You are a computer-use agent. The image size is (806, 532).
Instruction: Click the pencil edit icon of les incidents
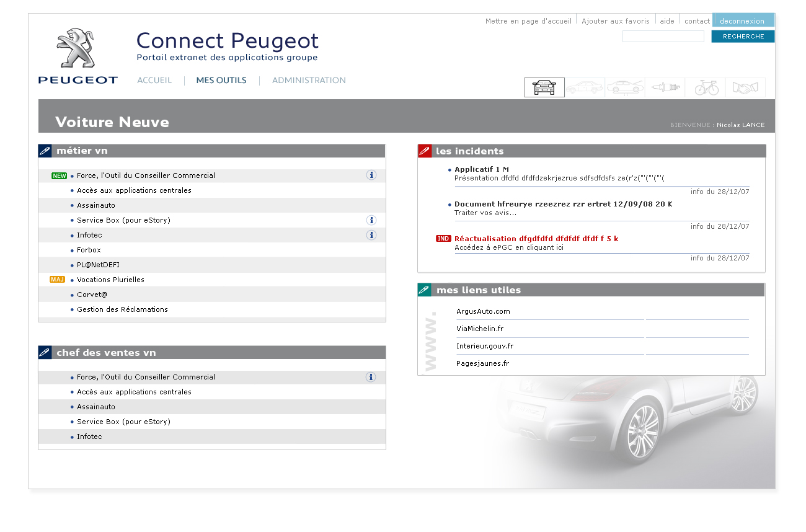[x=425, y=151]
